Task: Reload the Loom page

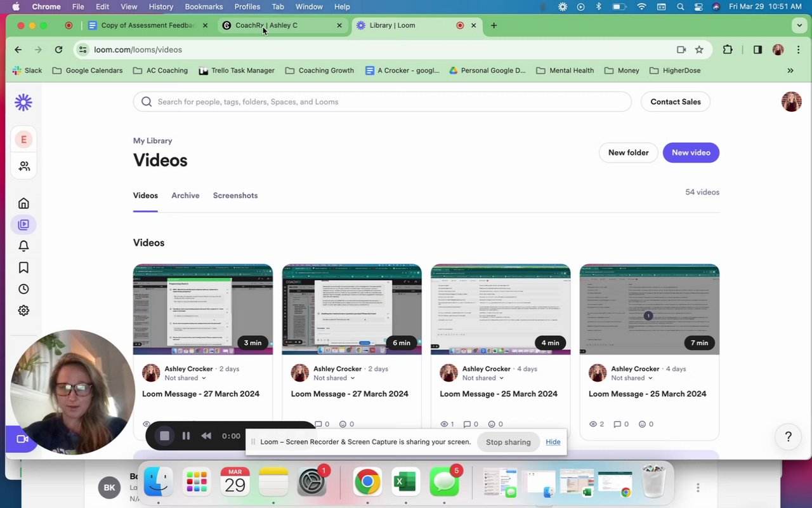Action: click(x=58, y=50)
